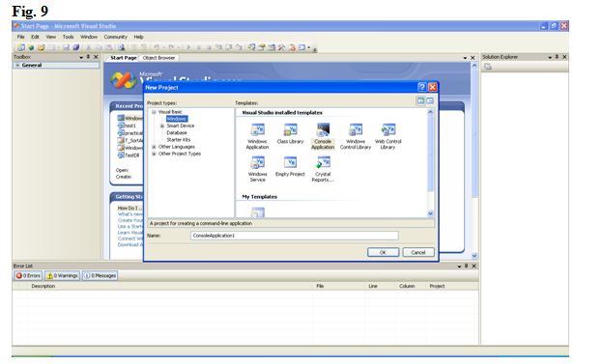Click the globe New Web Site toolbar icon
Image resolution: width=603 pixels, height=364 pixels.
[x=31, y=47]
